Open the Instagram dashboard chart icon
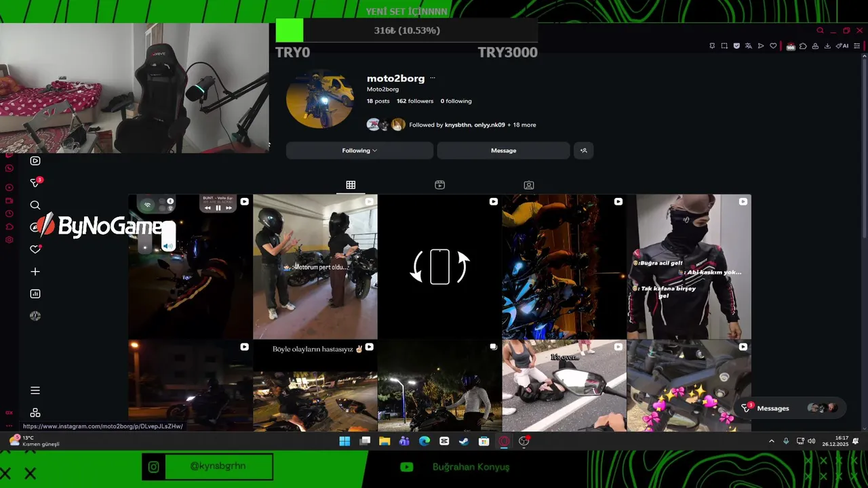The width and height of the screenshot is (868, 488). click(x=35, y=293)
